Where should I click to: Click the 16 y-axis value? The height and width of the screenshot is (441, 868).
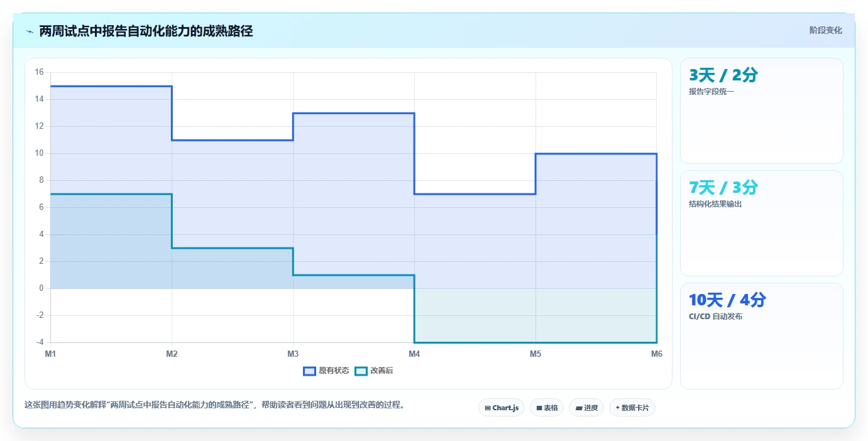click(x=39, y=72)
